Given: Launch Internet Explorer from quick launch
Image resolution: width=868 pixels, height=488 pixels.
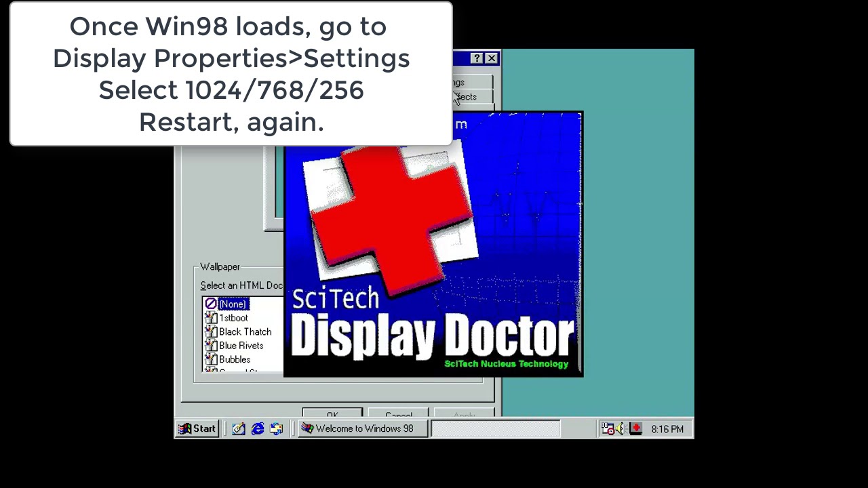Looking at the screenshot, I should [x=258, y=428].
